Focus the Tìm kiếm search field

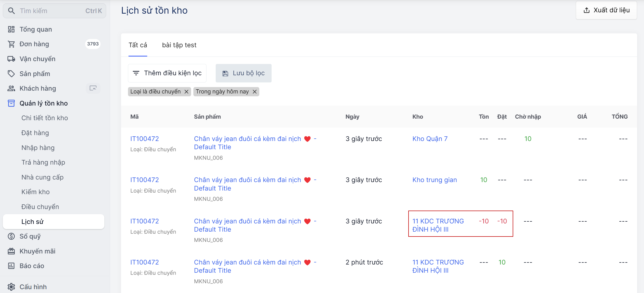pos(51,11)
